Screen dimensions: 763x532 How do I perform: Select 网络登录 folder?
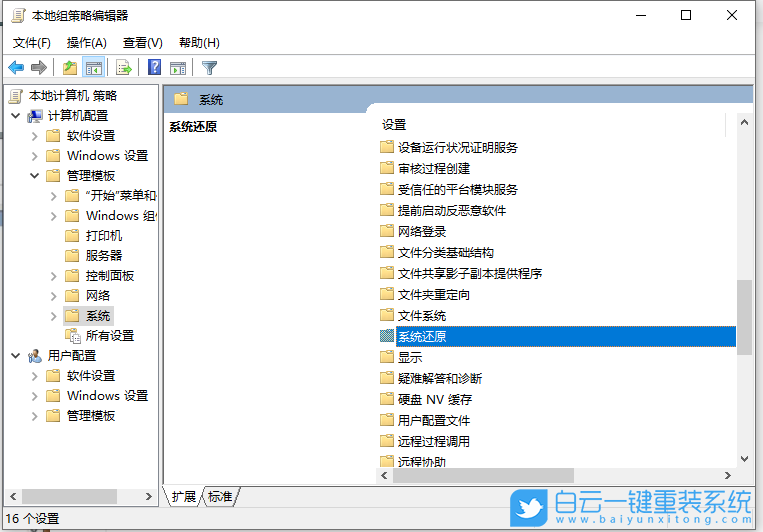click(x=422, y=232)
